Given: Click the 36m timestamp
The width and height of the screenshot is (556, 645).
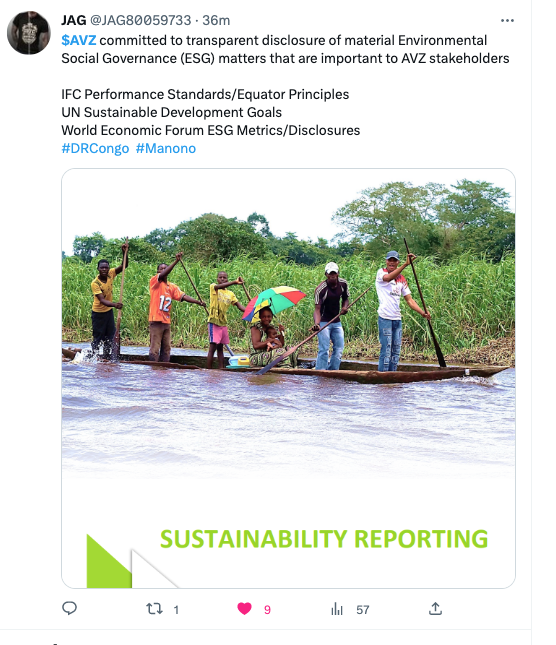Looking at the screenshot, I should point(216,20).
